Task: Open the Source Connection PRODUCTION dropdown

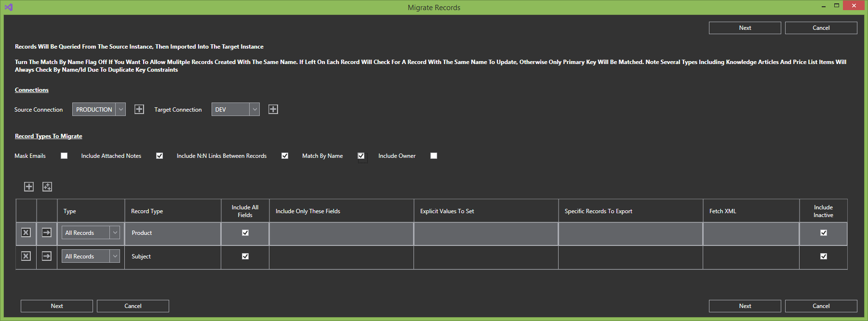Action: pyautogui.click(x=99, y=109)
